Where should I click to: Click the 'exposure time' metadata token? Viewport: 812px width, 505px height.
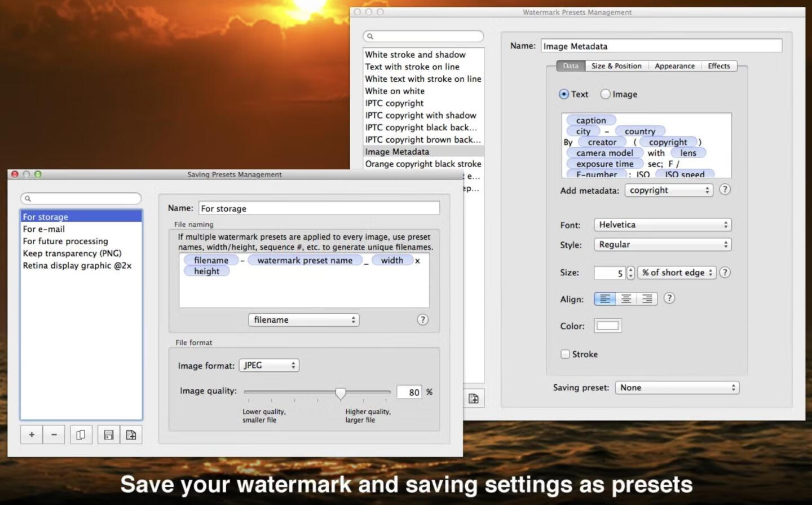pyautogui.click(x=605, y=164)
